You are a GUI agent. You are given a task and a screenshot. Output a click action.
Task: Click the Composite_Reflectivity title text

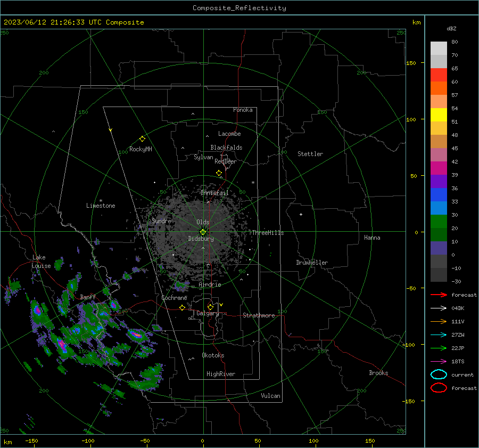[240, 8]
